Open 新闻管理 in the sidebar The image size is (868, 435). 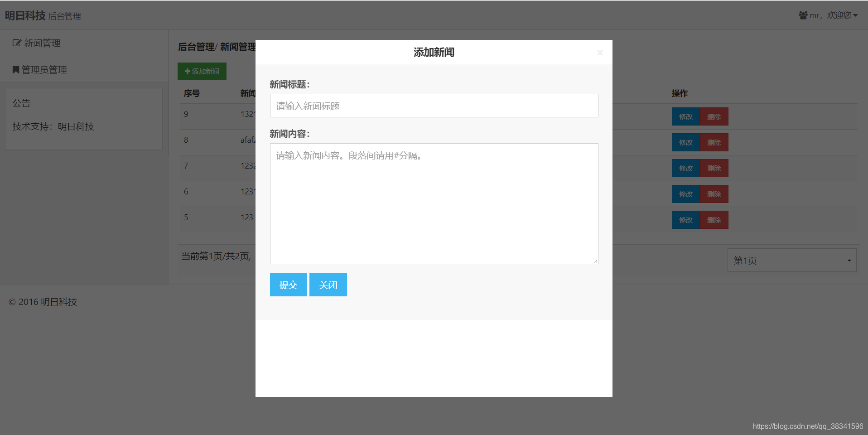point(84,43)
